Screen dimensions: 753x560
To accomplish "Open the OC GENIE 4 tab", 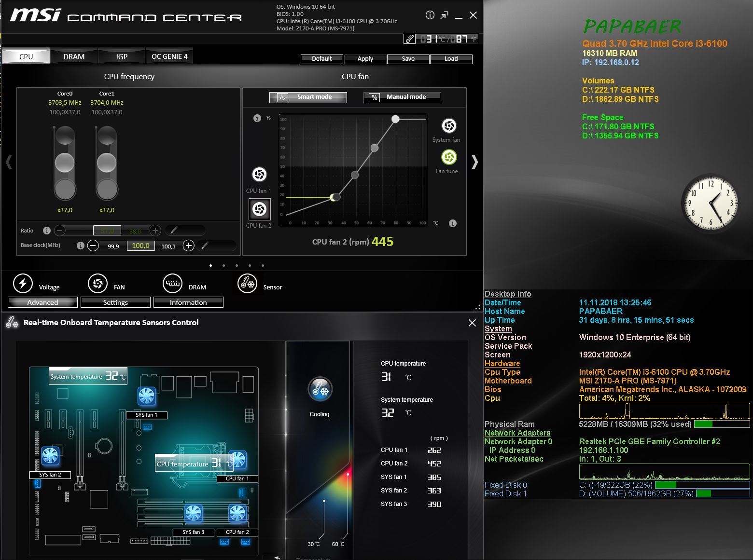I will tap(169, 56).
